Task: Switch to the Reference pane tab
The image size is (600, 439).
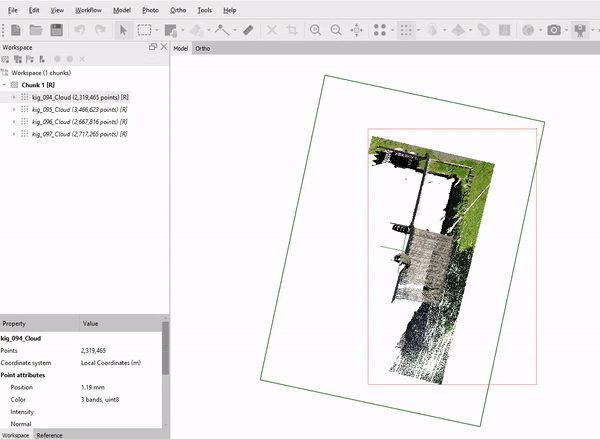Action: [x=49, y=435]
